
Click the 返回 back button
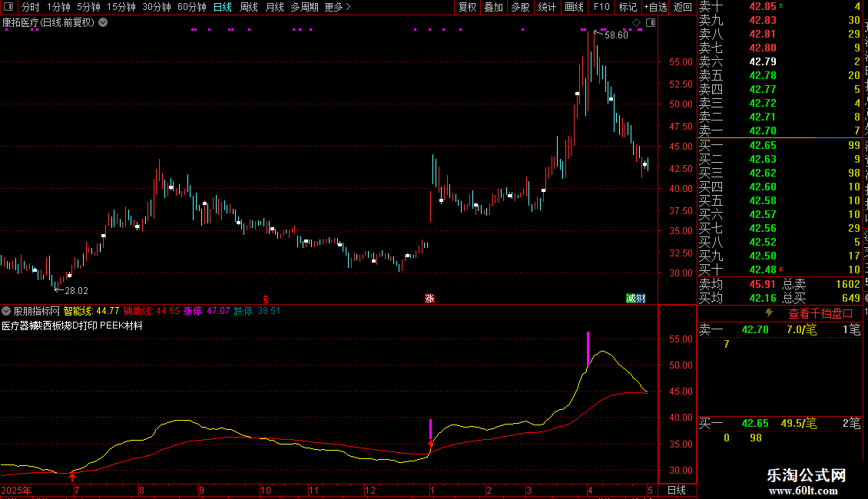coord(683,7)
